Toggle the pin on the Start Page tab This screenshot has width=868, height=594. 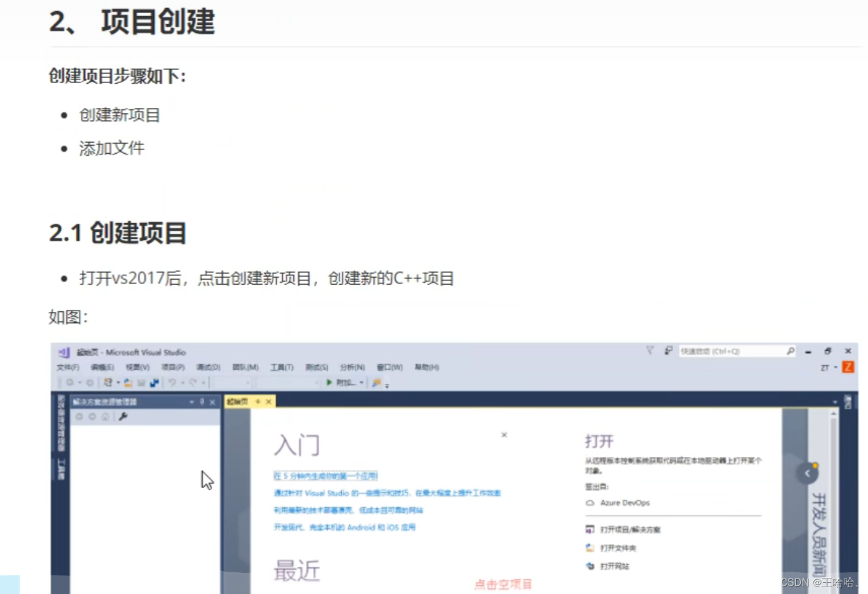click(x=258, y=402)
